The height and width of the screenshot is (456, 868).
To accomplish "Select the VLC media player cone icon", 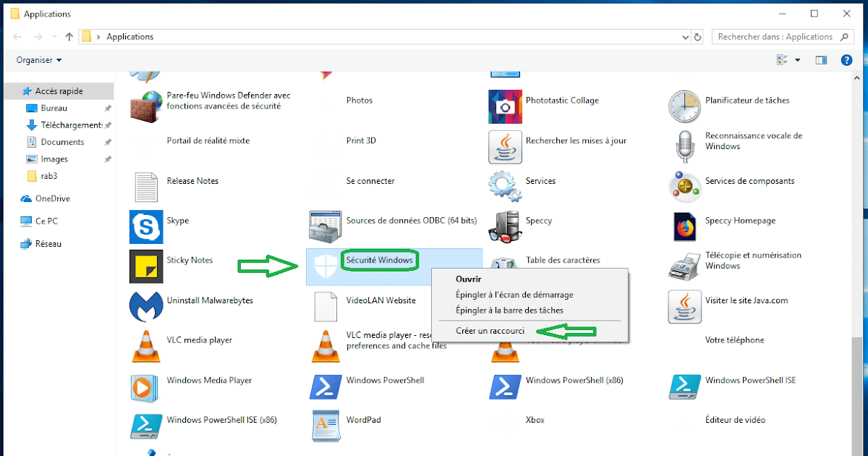I will tap(146, 346).
